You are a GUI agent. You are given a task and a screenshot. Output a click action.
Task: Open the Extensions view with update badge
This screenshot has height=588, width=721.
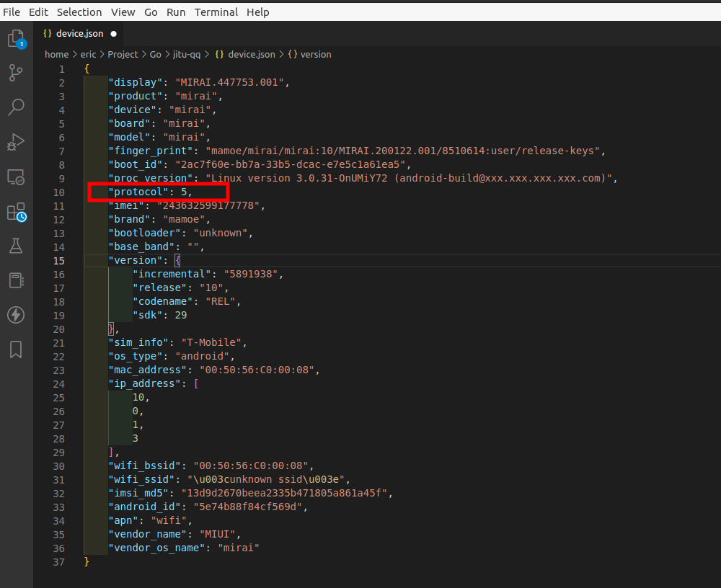15,212
